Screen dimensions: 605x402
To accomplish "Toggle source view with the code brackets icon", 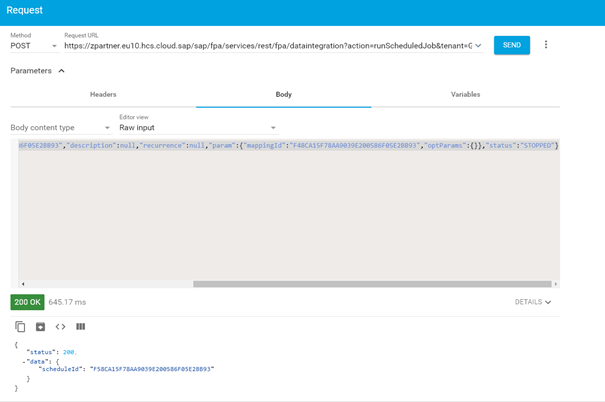I will click(60, 327).
